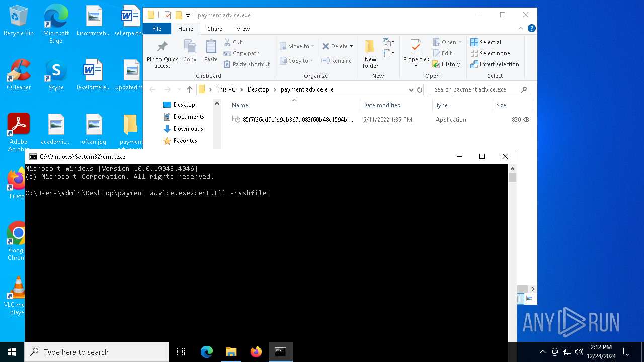
Task: Open Firefox from the taskbar
Action: (256, 352)
